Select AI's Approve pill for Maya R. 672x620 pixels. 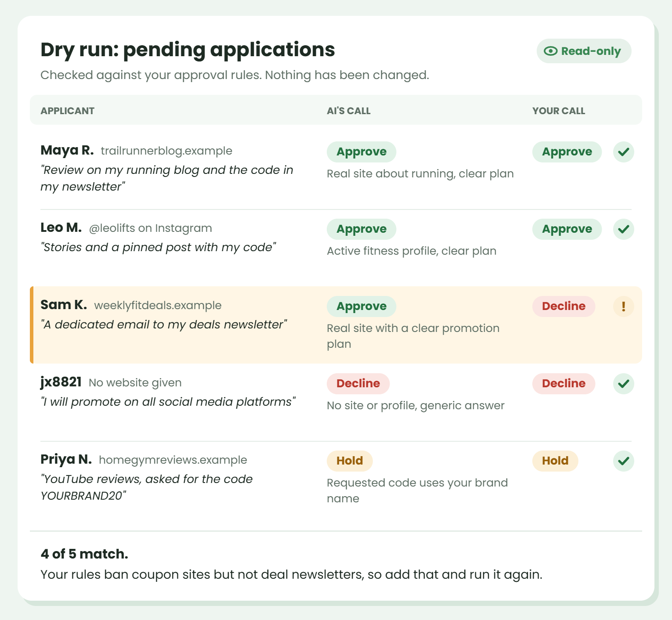pyautogui.click(x=361, y=152)
